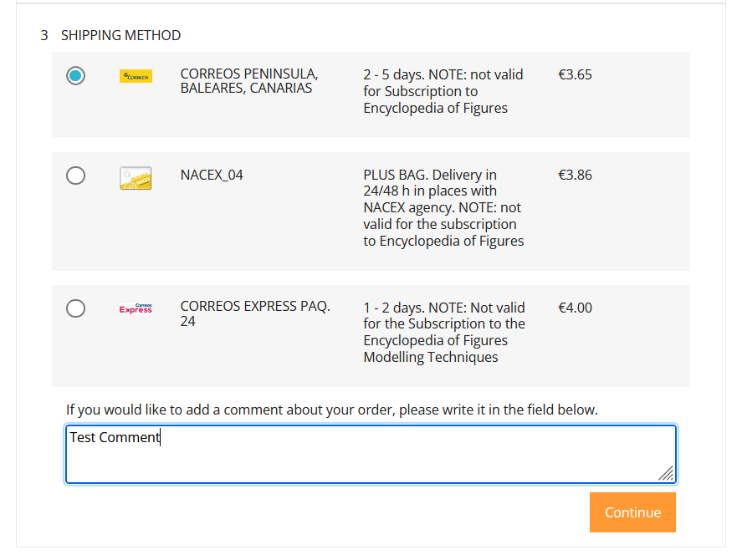Click the CORREOS EXPRESS PAQ. 24 label
737x560 pixels.
pyautogui.click(x=255, y=313)
